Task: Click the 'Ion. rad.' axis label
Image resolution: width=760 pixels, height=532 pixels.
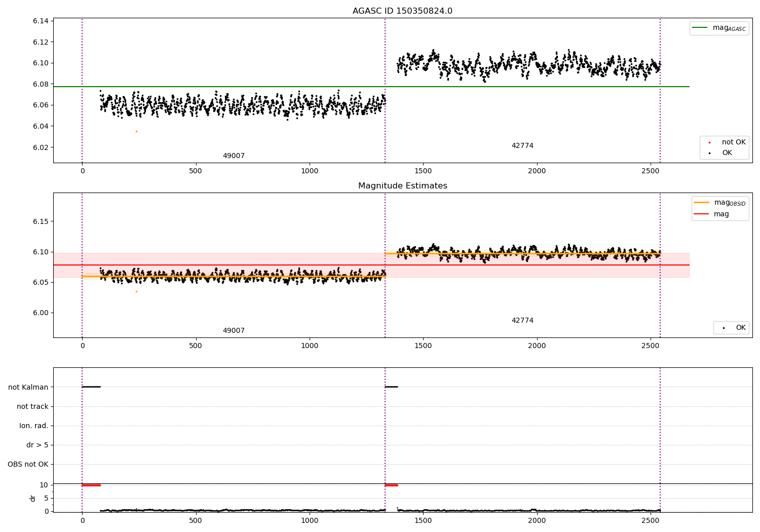Action: pos(34,426)
